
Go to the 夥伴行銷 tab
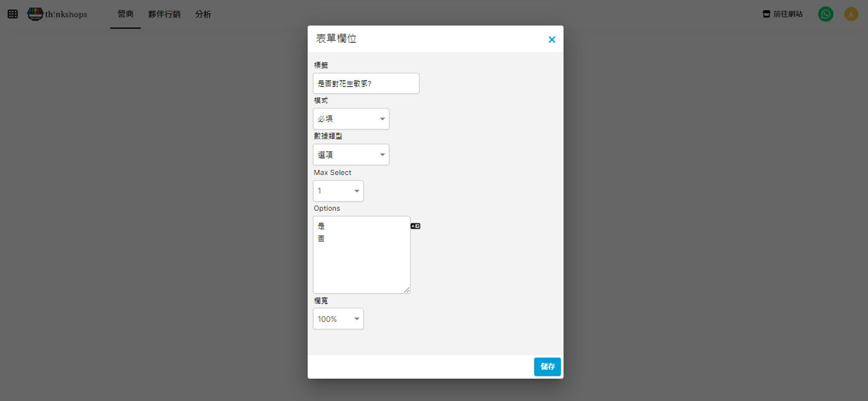coord(164,14)
